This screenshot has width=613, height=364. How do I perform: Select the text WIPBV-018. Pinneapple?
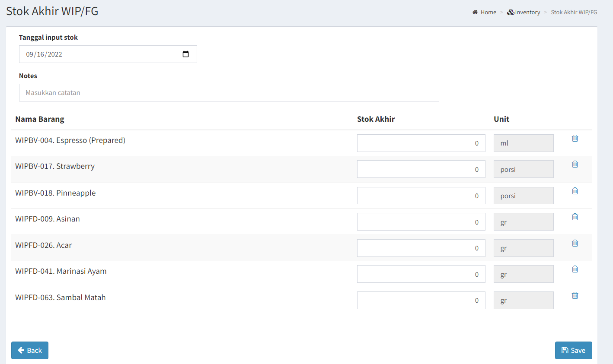55,193
